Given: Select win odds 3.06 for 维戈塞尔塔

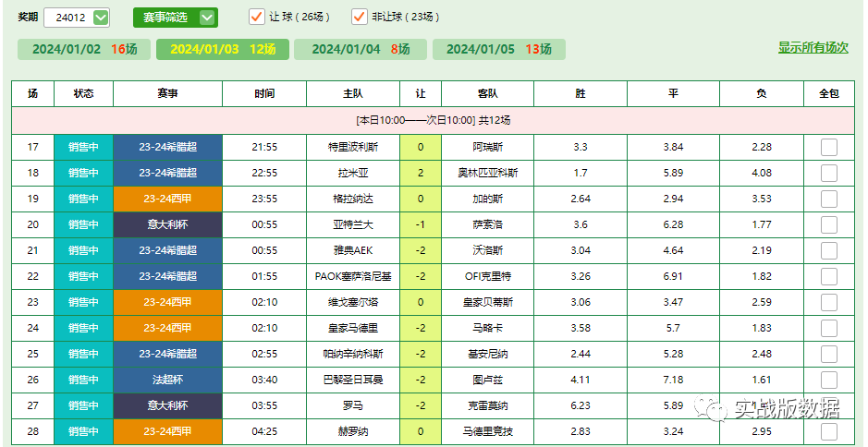Looking at the screenshot, I should point(581,302).
